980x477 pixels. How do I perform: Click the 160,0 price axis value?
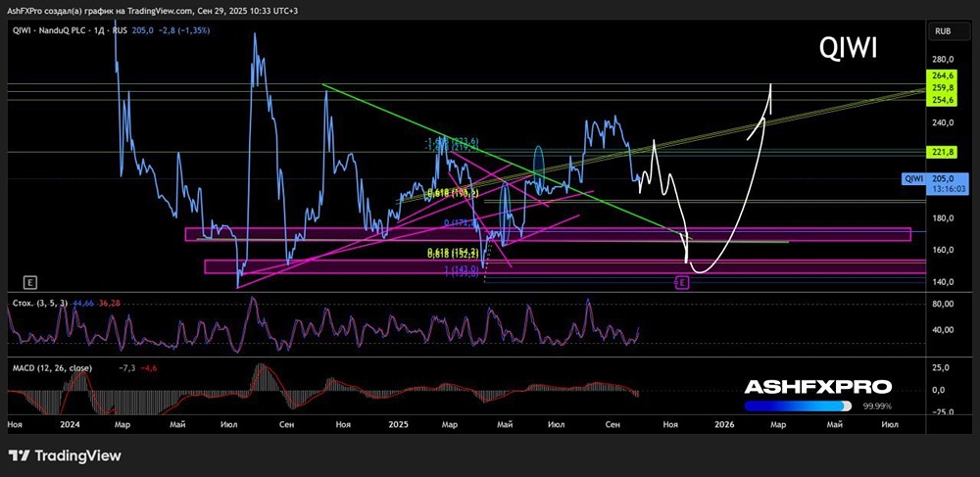pos(943,251)
